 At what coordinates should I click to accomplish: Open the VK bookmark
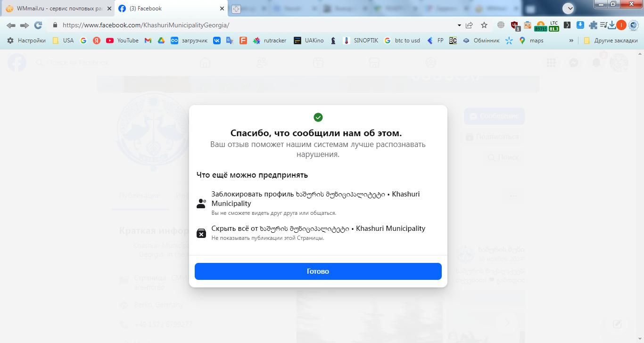(x=217, y=41)
